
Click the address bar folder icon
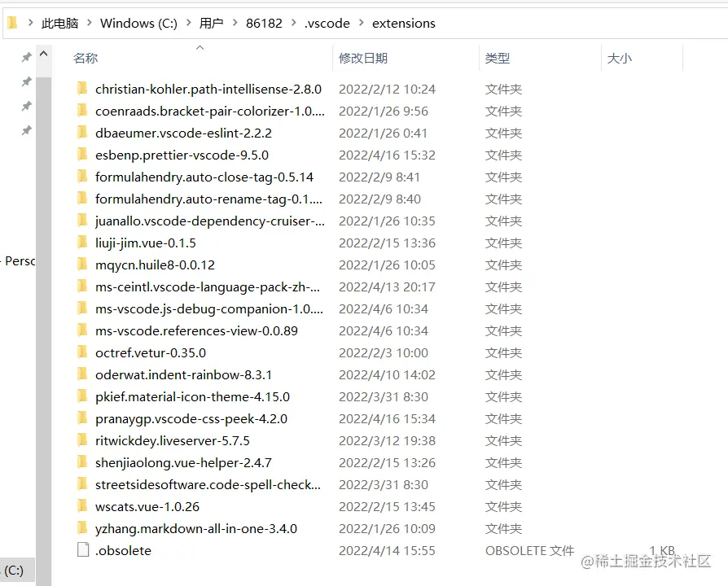12,22
